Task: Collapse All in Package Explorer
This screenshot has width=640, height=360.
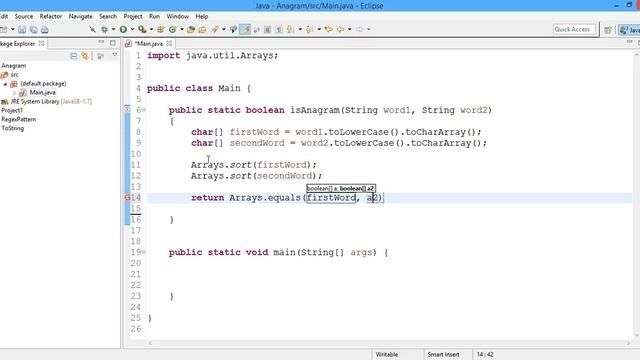Action: pos(73,56)
